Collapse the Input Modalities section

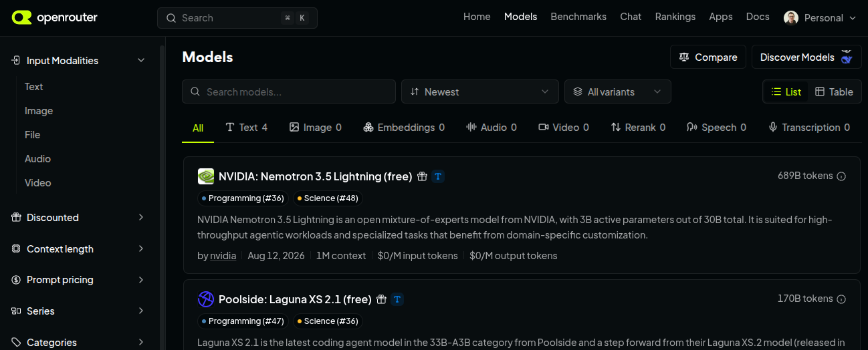coord(141,61)
